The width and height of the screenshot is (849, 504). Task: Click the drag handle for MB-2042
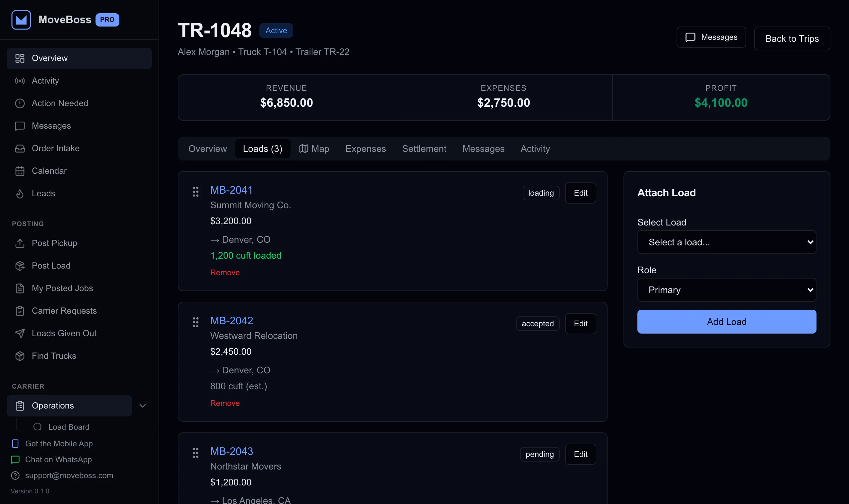pos(196,322)
